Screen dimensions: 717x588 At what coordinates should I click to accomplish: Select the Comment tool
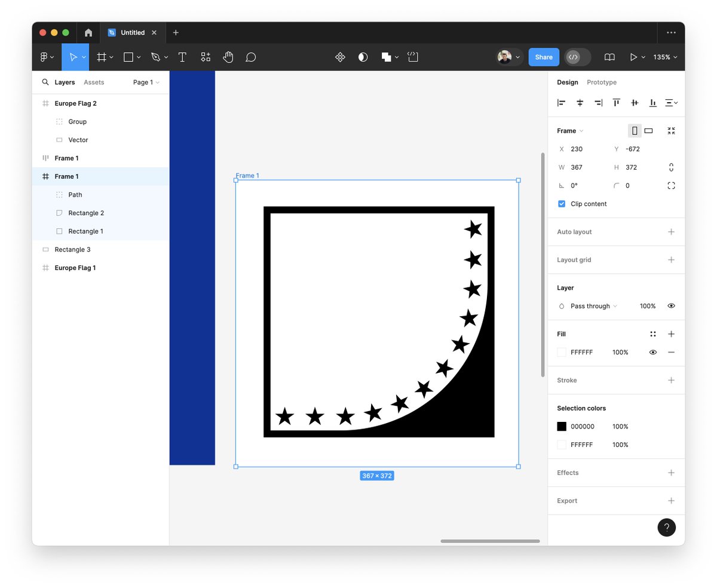[251, 57]
